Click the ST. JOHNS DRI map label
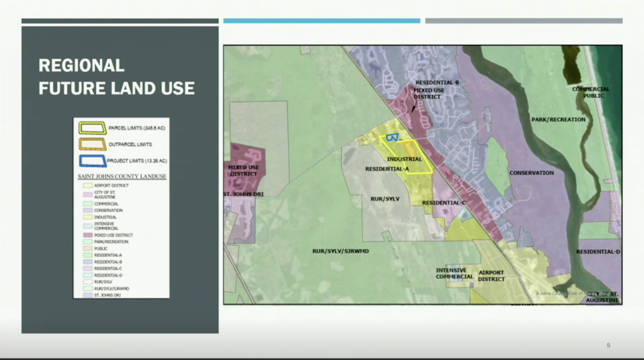 point(244,194)
